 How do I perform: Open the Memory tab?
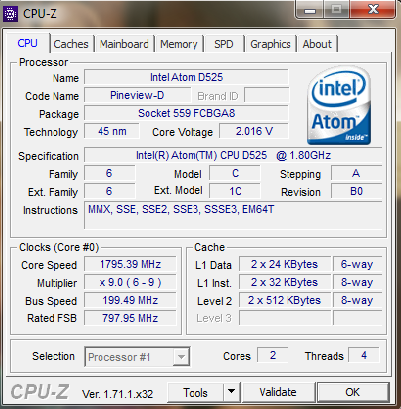(x=179, y=44)
